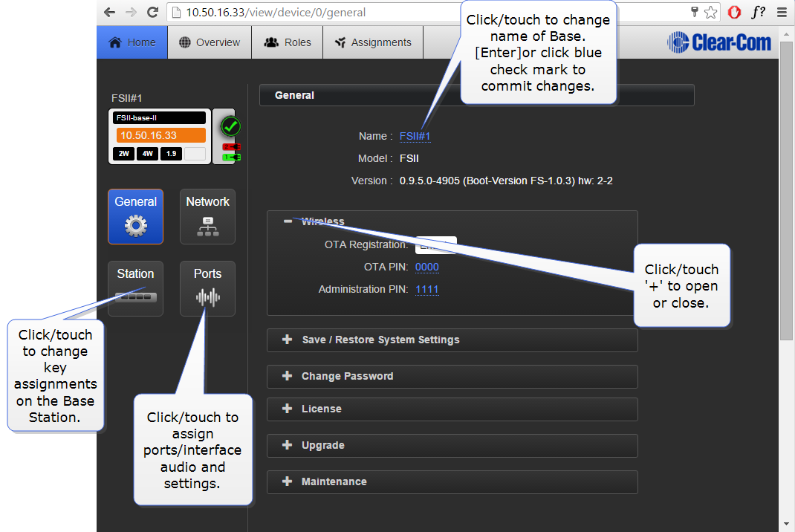Click the green check status icon
The height and width of the screenshot is (532, 795).
[x=230, y=126]
